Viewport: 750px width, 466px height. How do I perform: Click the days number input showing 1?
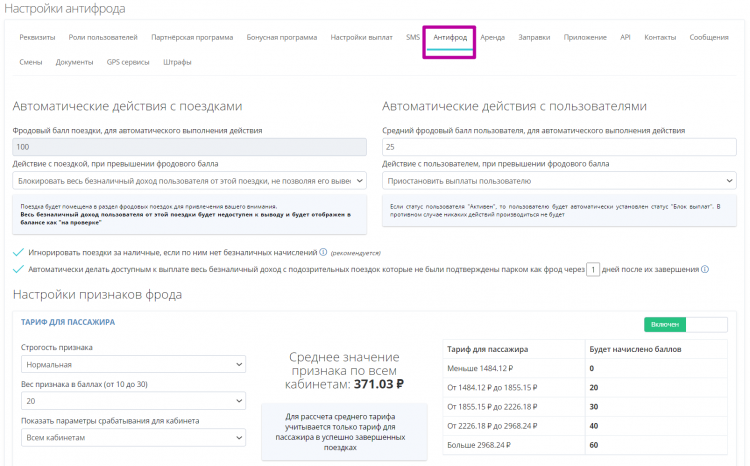(x=592, y=269)
